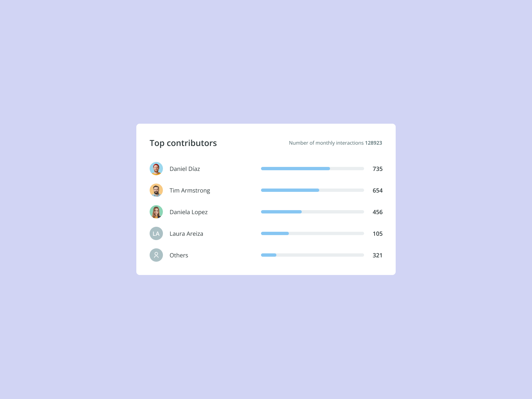
Task: Click the Top contributors heading
Action: [x=183, y=143]
